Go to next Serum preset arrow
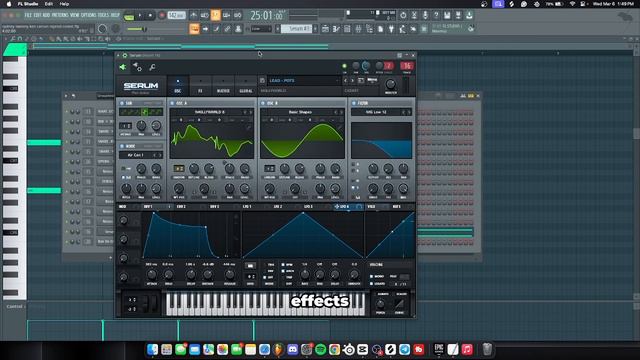 [x=353, y=80]
